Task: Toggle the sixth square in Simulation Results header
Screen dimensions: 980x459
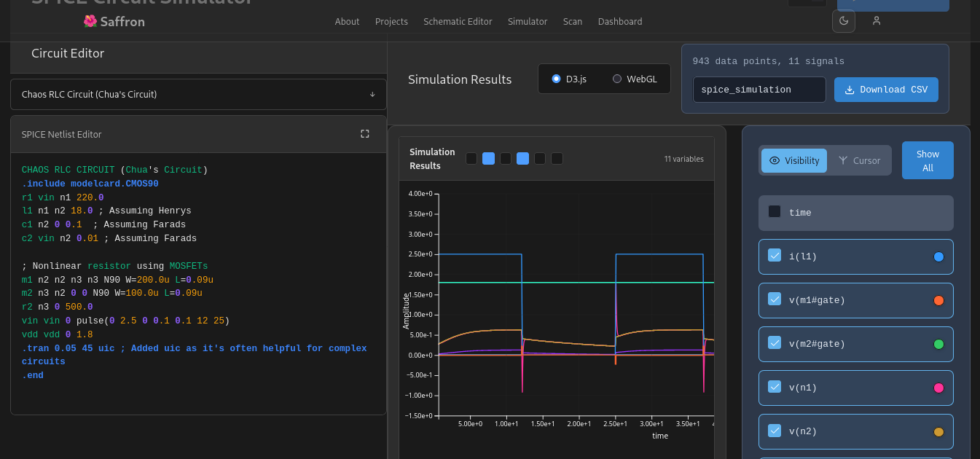Action: [x=557, y=158]
